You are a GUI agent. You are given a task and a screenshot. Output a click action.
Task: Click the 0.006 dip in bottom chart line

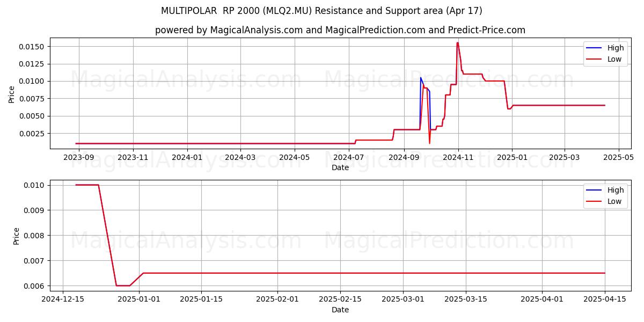pyautogui.click(x=123, y=286)
